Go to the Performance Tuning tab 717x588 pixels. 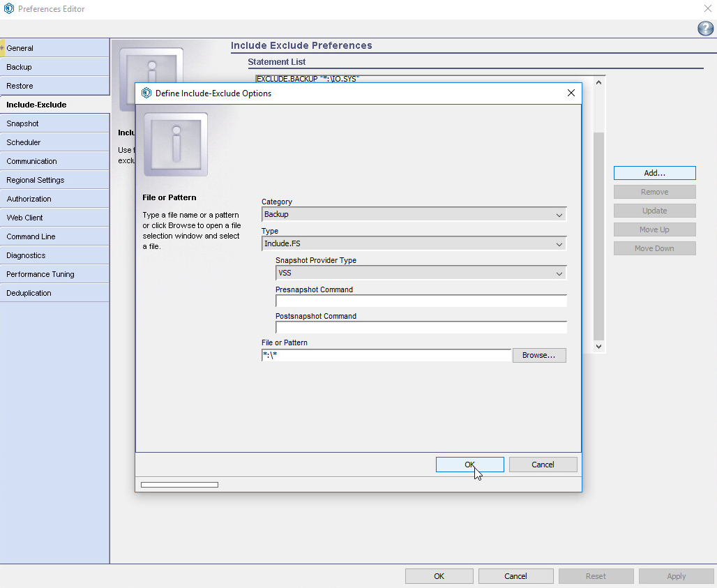(54, 274)
